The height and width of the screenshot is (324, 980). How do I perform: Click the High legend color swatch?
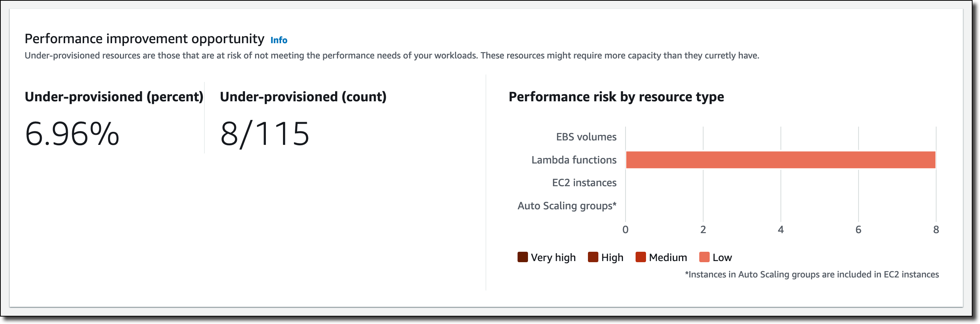click(593, 257)
